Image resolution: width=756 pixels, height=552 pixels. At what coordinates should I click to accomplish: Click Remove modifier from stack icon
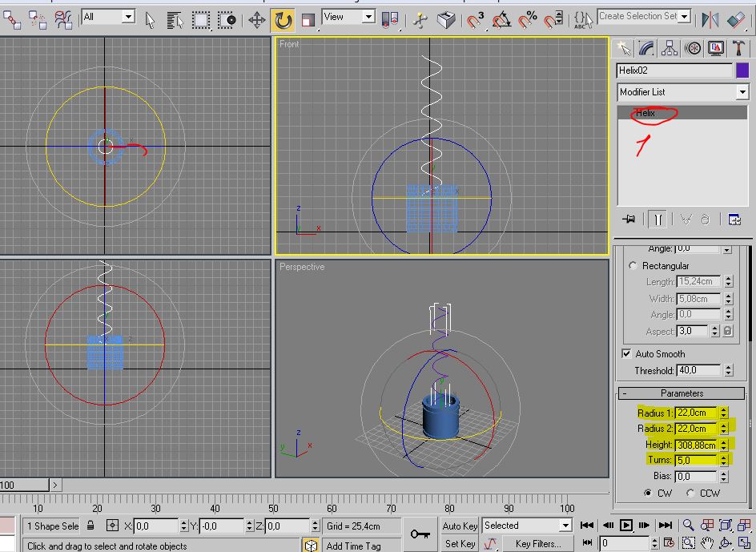[705, 220]
